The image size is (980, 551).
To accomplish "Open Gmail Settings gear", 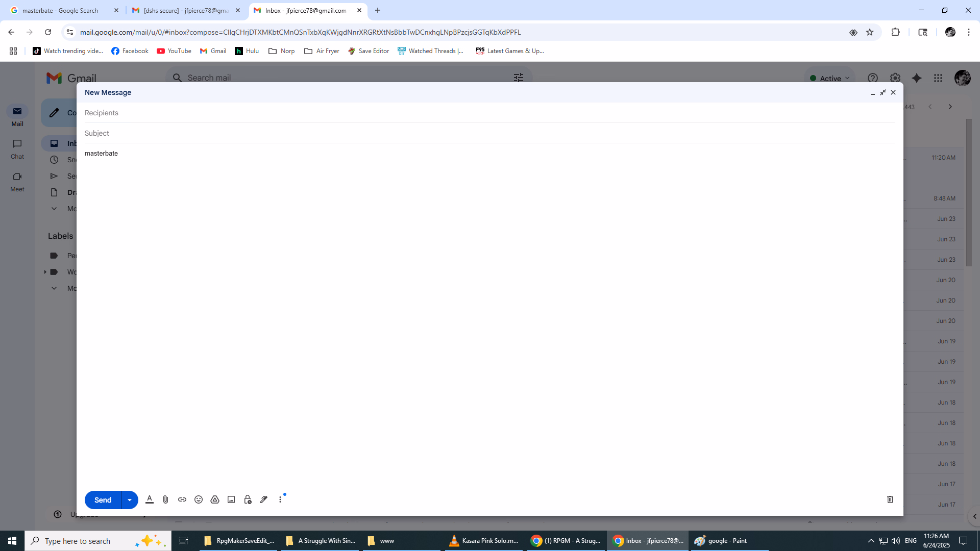I will pyautogui.click(x=895, y=78).
